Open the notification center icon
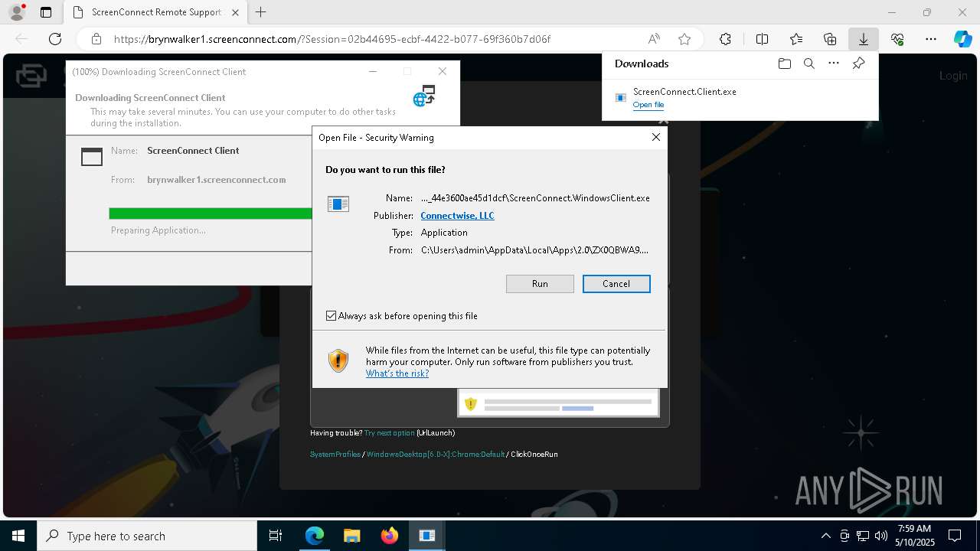The width and height of the screenshot is (980, 551). 955,536
